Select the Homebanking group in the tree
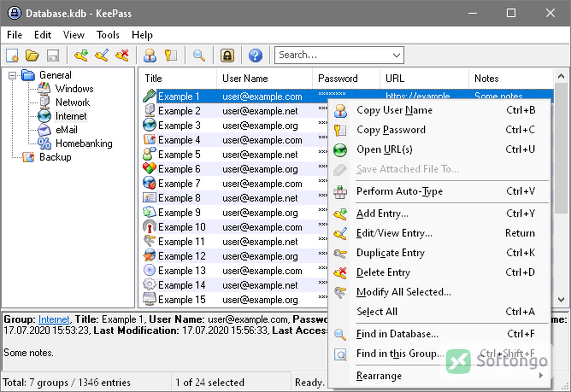Screen dimensions: 571x392 [84, 143]
